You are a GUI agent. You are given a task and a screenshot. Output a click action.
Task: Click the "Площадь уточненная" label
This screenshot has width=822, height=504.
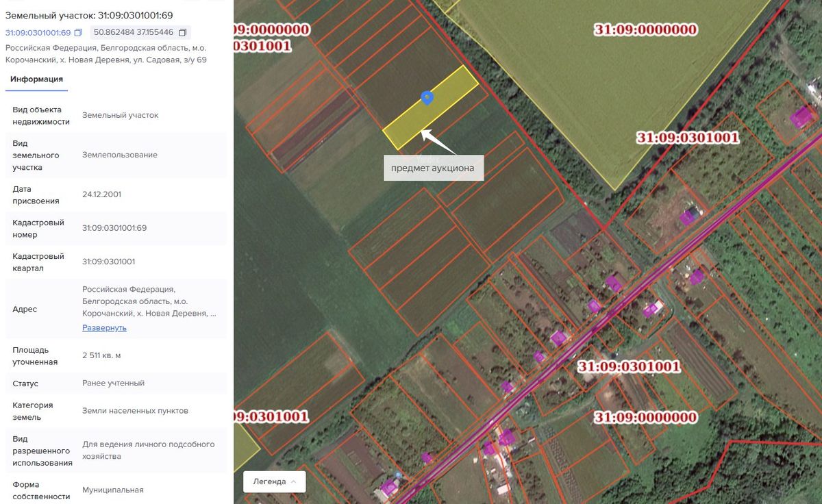(35, 356)
